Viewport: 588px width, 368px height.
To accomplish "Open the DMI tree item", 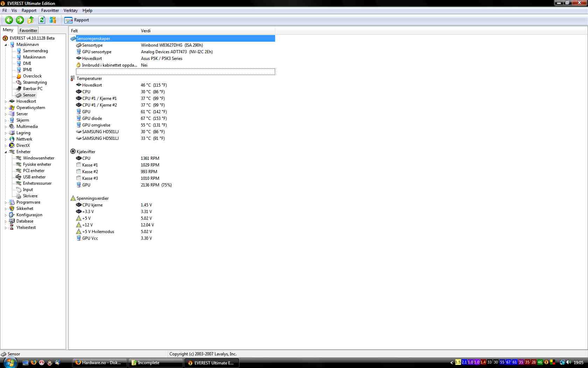I will tap(27, 63).
